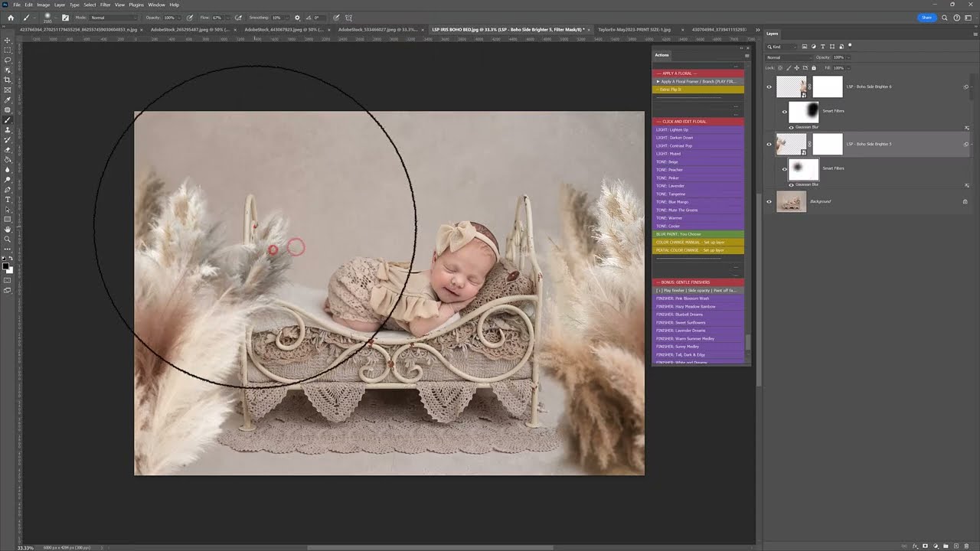Screen dimensions: 980x551
Task: Click the foreground color swatch
Action: coord(6,266)
